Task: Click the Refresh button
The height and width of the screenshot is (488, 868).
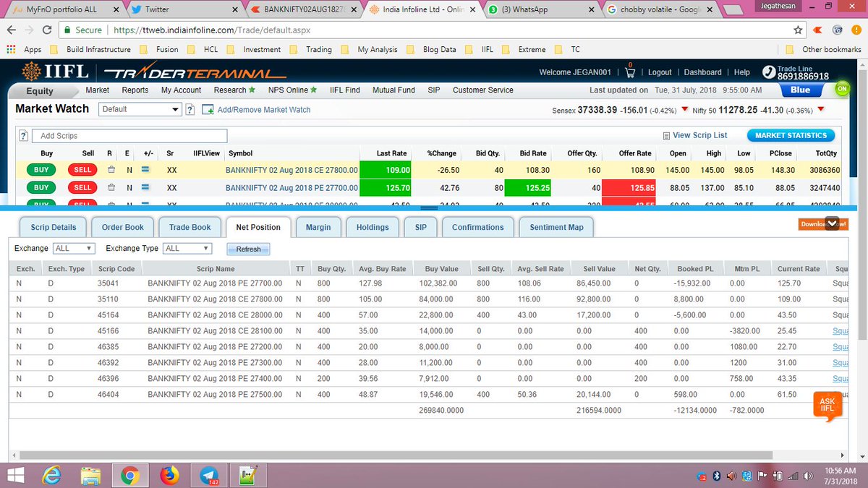Action: (x=248, y=249)
